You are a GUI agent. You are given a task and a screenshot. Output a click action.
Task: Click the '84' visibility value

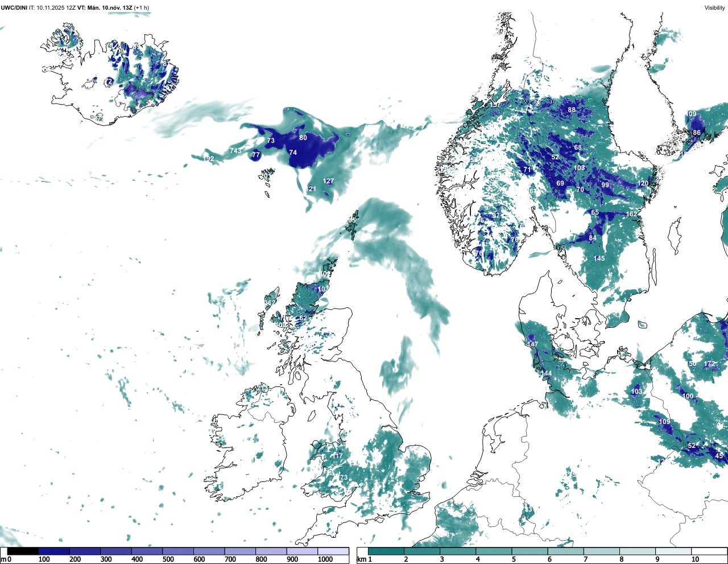593,238
